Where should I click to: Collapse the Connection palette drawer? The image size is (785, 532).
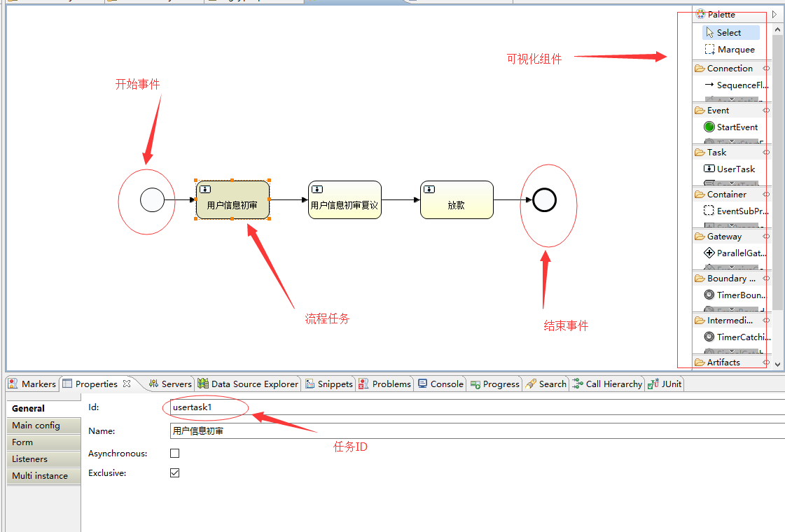tap(732, 68)
